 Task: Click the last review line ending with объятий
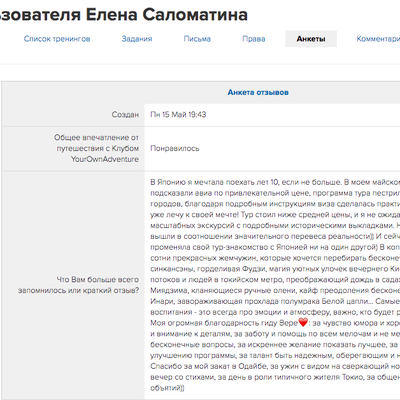click(167, 388)
